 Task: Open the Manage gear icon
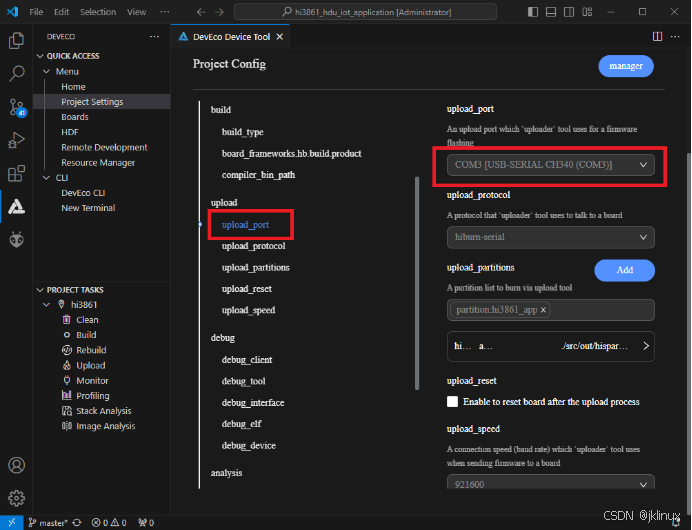[x=16, y=498]
